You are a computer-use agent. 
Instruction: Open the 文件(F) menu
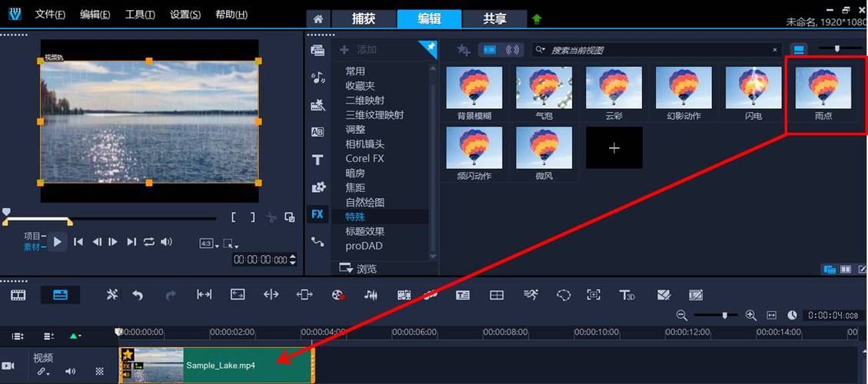click(x=51, y=15)
